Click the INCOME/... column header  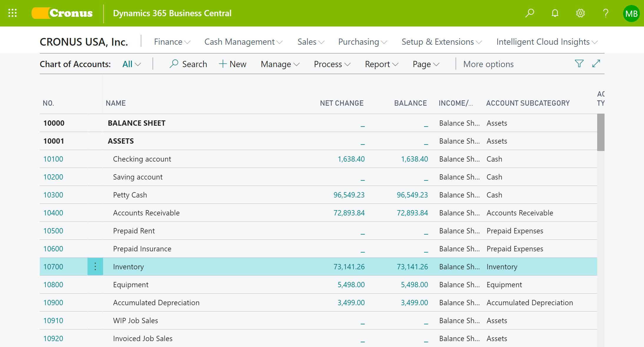tap(456, 103)
